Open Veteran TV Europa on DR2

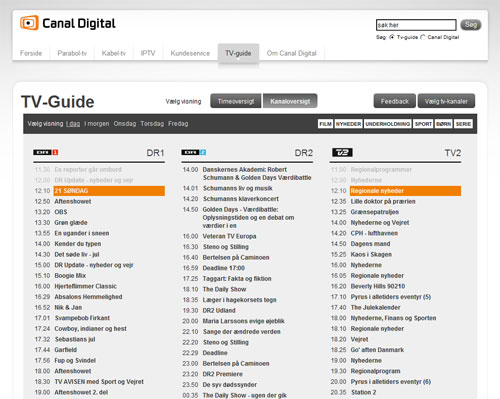(229, 236)
